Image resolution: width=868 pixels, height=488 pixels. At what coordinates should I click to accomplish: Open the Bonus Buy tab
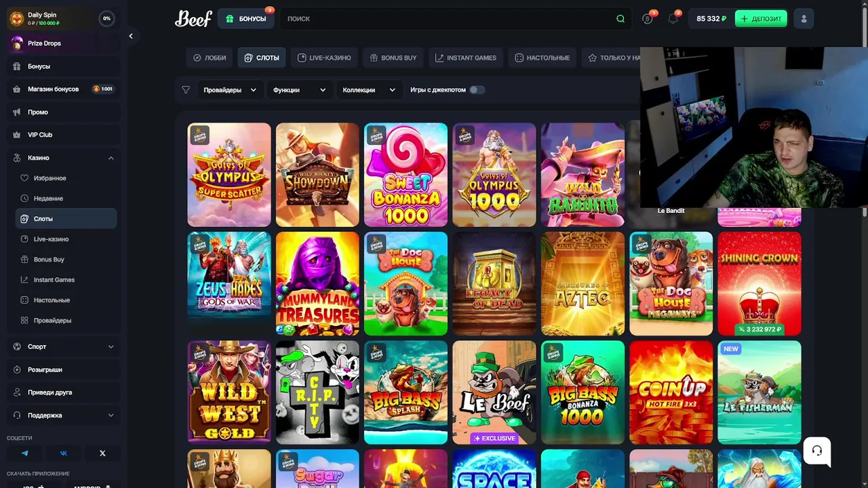pos(393,58)
